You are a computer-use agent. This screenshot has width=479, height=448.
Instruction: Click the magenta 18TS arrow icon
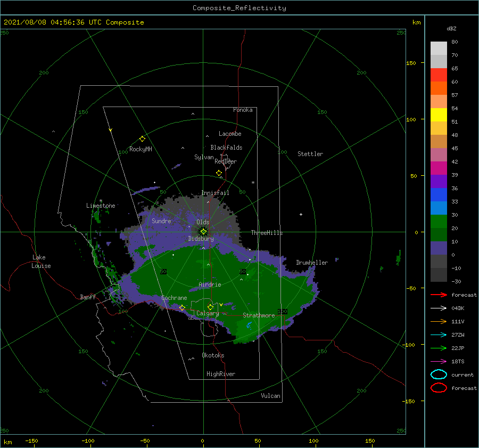[439, 361]
